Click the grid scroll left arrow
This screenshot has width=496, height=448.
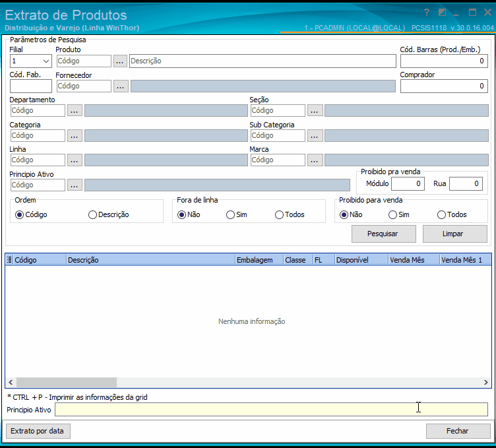(x=11, y=382)
